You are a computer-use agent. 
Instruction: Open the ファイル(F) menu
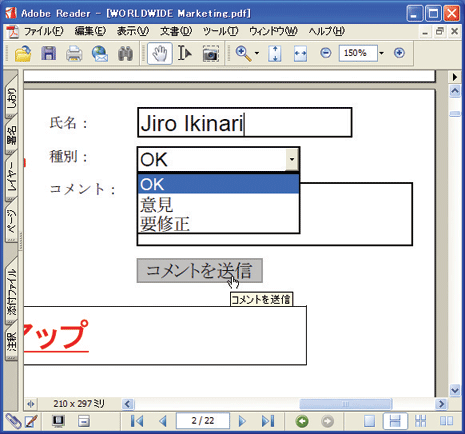(44, 31)
